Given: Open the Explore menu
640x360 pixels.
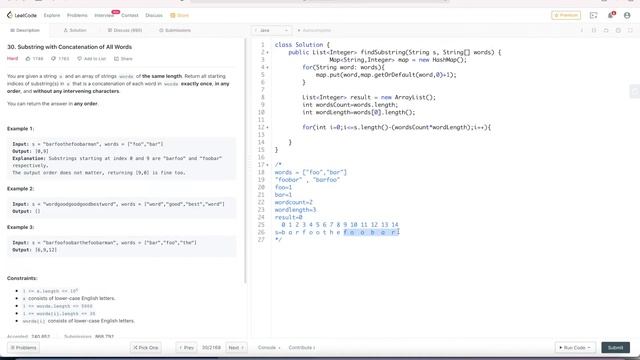Looking at the screenshot, I should coord(52,15).
